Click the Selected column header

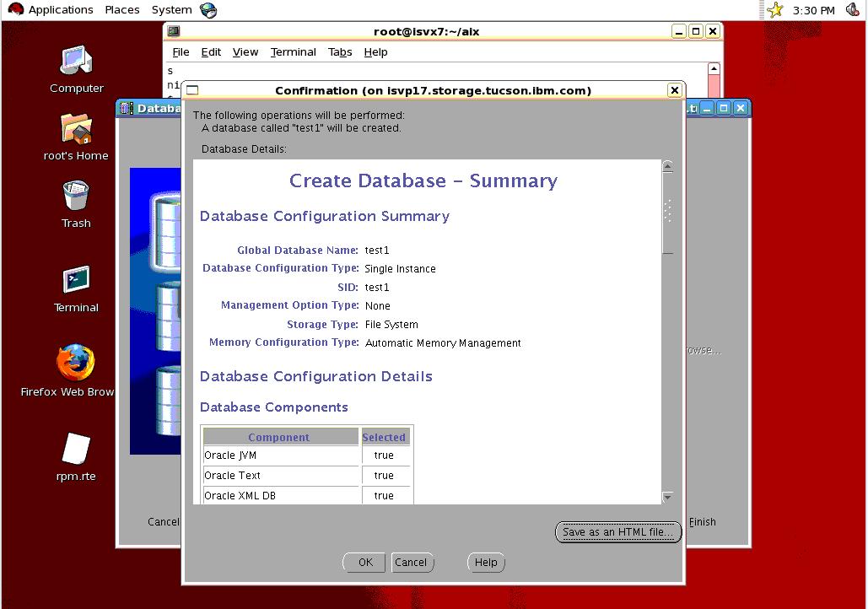(385, 437)
